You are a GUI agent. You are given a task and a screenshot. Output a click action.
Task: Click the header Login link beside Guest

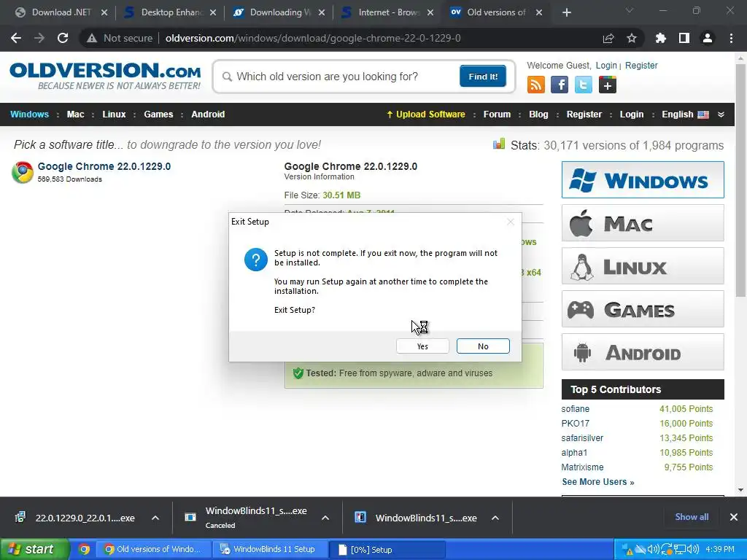pos(606,65)
